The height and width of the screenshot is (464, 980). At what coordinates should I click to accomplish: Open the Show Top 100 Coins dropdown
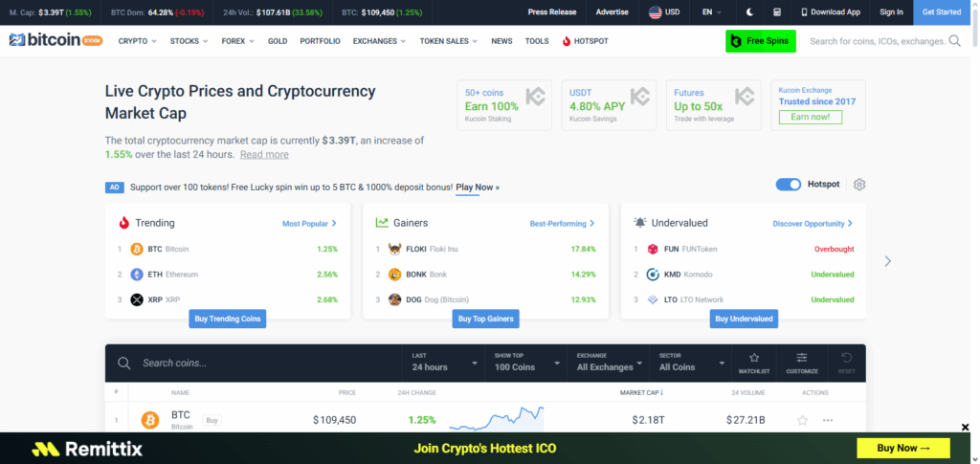(526, 363)
